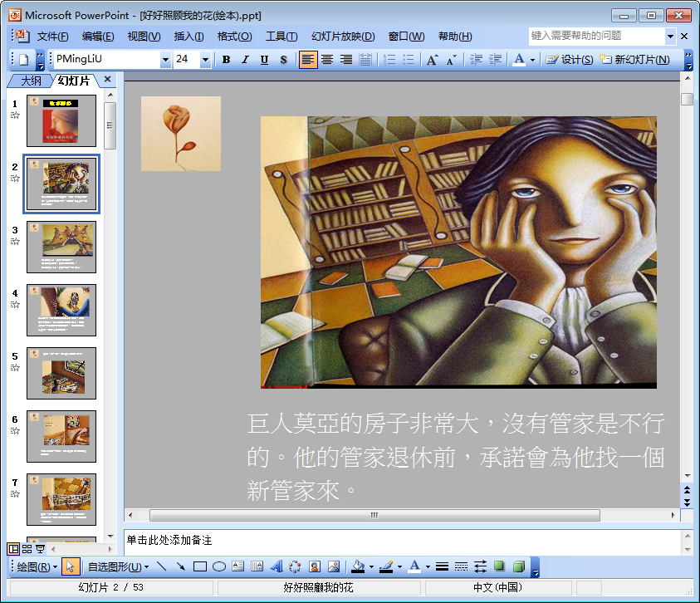Click the help question input box
This screenshot has height=603, width=700.
click(x=597, y=36)
